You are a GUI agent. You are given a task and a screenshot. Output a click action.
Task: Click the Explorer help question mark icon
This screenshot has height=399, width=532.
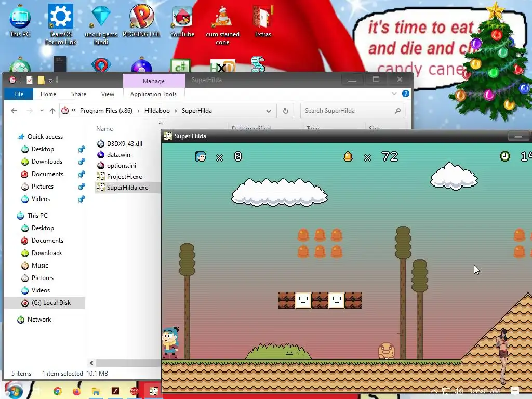(x=405, y=94)
